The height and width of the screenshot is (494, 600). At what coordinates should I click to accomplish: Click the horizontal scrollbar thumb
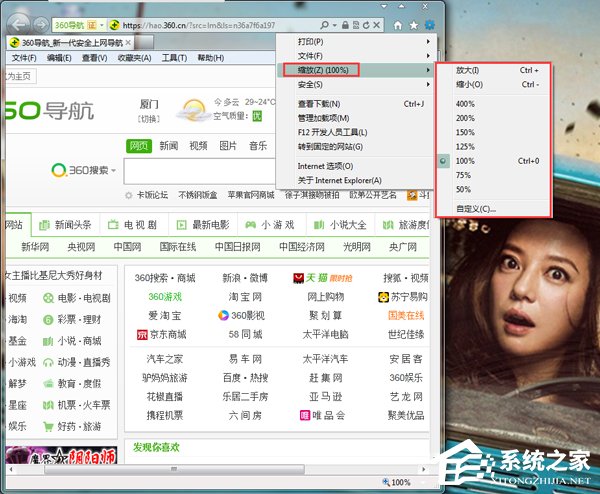coord(174,469)
